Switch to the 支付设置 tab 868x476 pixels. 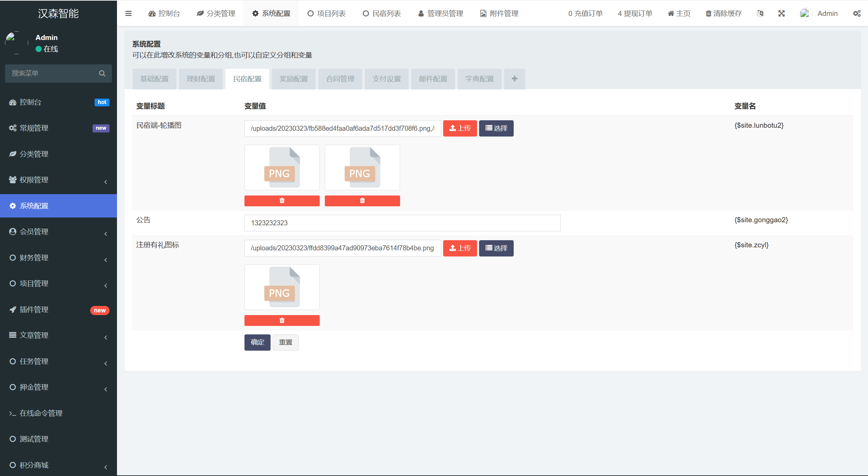pos(387,79)
